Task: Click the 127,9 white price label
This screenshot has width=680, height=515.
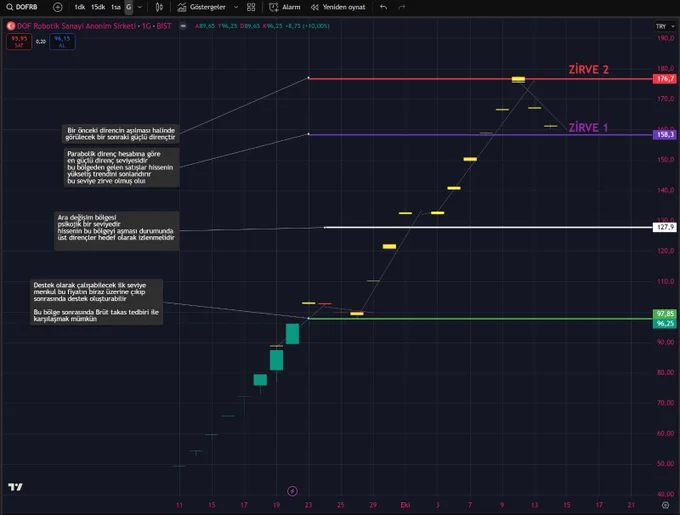Action: coord(665,227)
